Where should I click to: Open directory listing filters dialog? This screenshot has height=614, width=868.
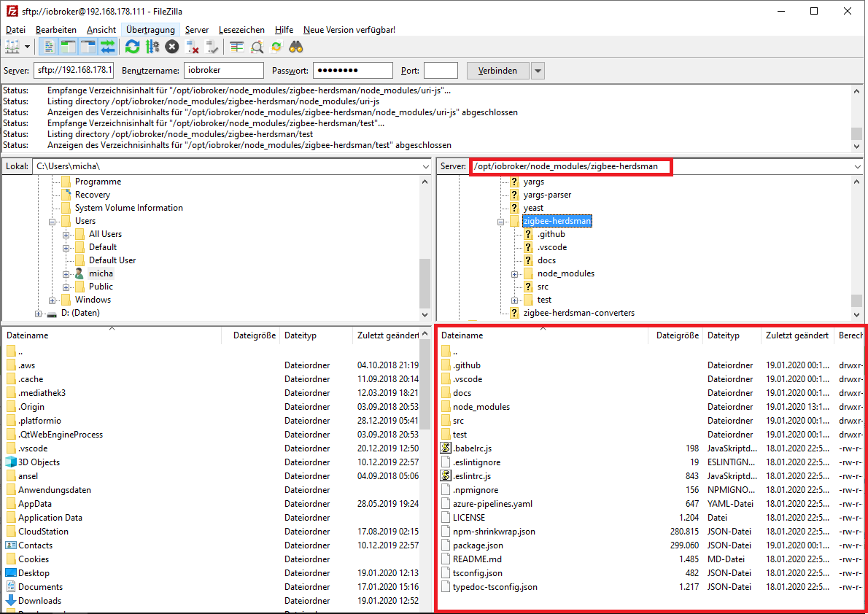click(x=237, y=47)
